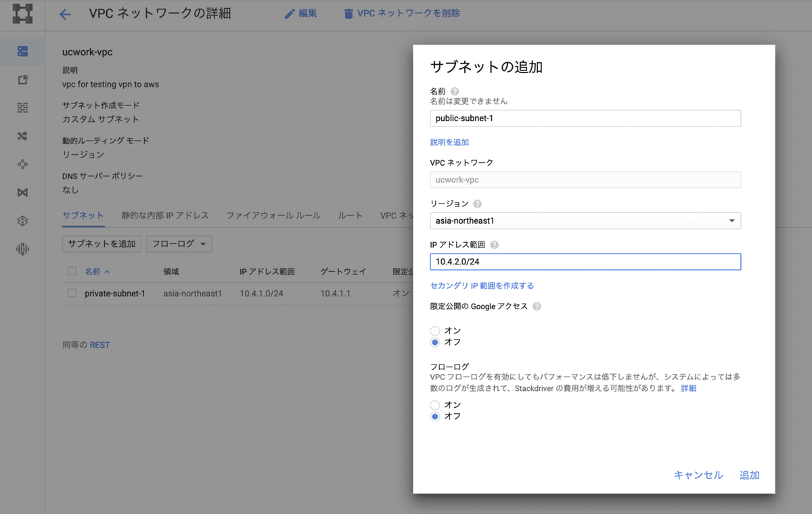Click the 編集 button in the toolbar
The image size is (812, 514).
click(300, 13)
